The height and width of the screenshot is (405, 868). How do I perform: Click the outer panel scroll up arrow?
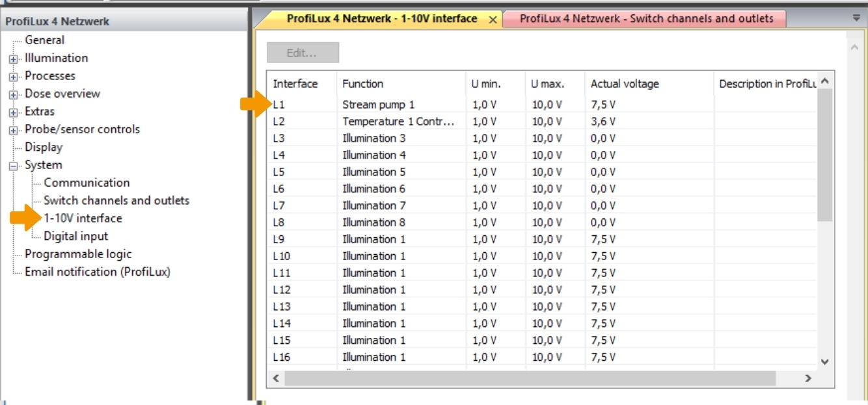856,47
